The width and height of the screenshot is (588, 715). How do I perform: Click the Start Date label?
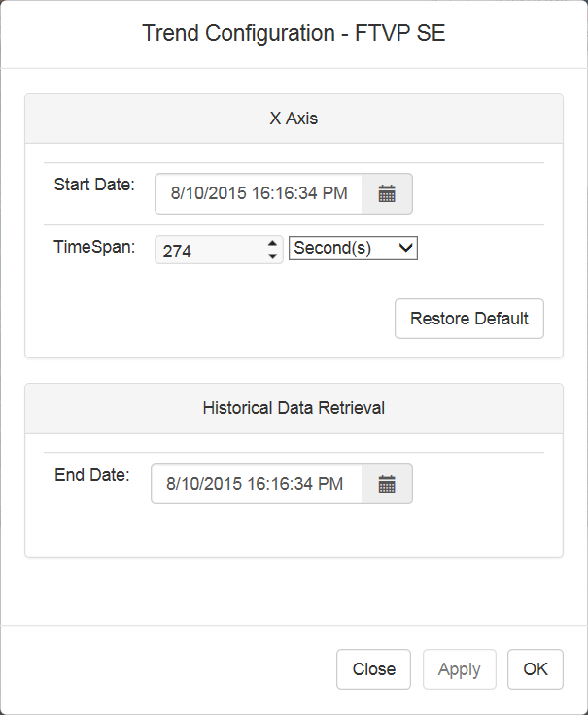click(x=94, y=184)
